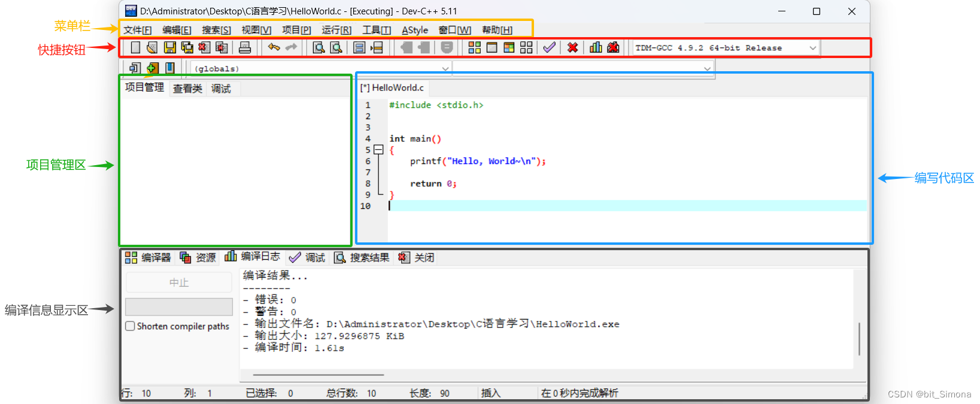
Task: Click the Replace icon beside Find
Action: tap(336, 47)
